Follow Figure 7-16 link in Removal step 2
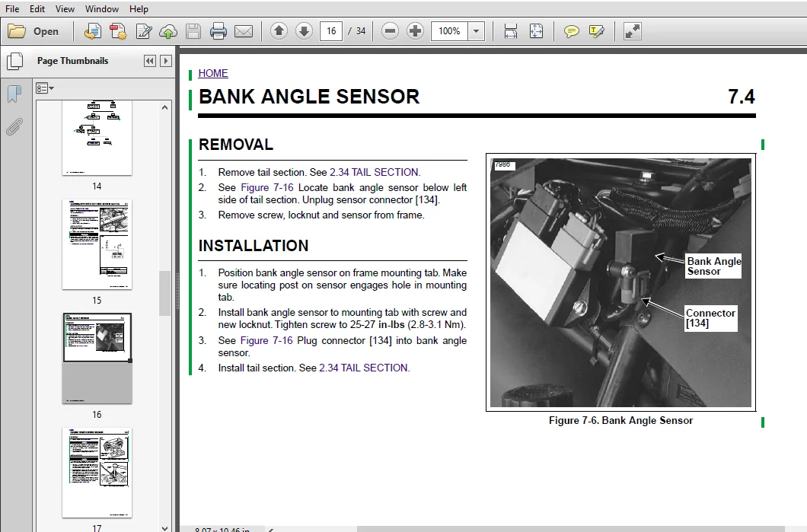The height and width of the screenshot is (532, 807). [267, 187]
